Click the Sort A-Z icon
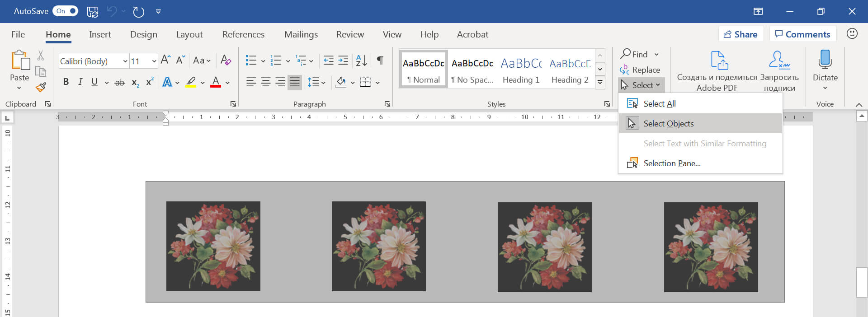This screenshot has width=868, height=317. tap(361, 61)
